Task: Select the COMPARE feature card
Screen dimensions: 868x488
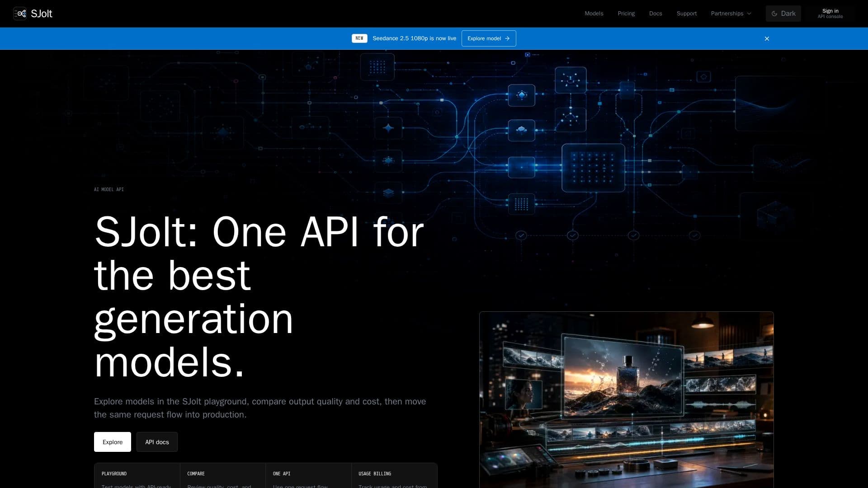Action: coord(223,475)
